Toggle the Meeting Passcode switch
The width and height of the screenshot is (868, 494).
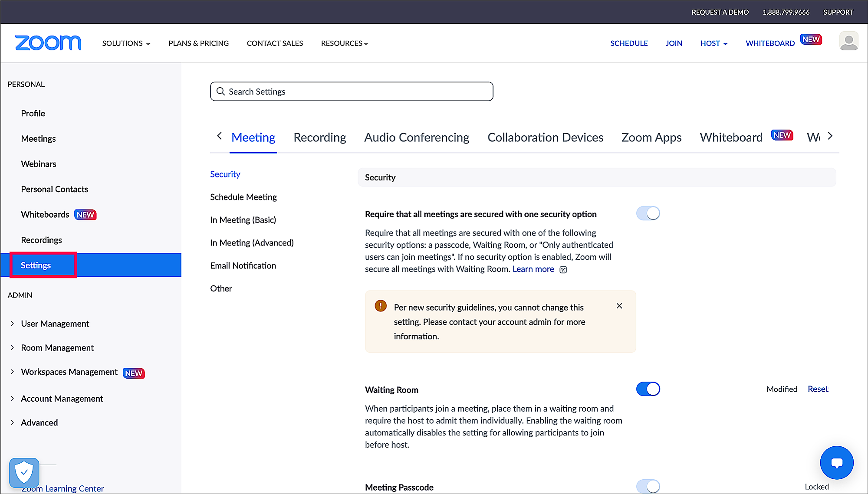tap(648, 486)
